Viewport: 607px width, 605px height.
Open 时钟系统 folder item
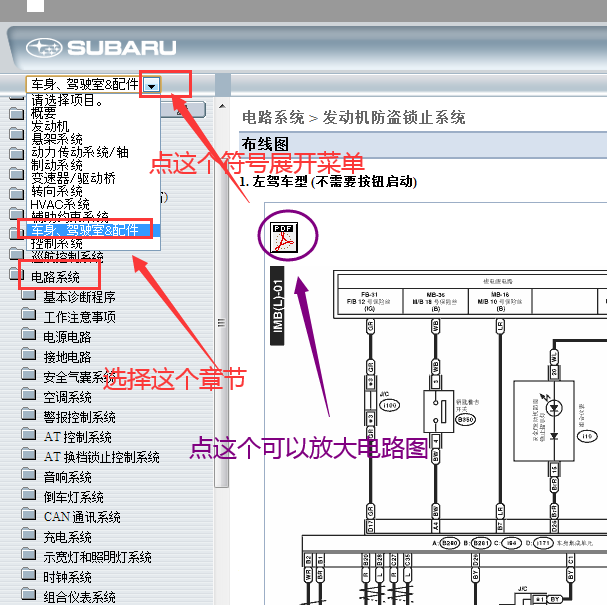[67, 577]
